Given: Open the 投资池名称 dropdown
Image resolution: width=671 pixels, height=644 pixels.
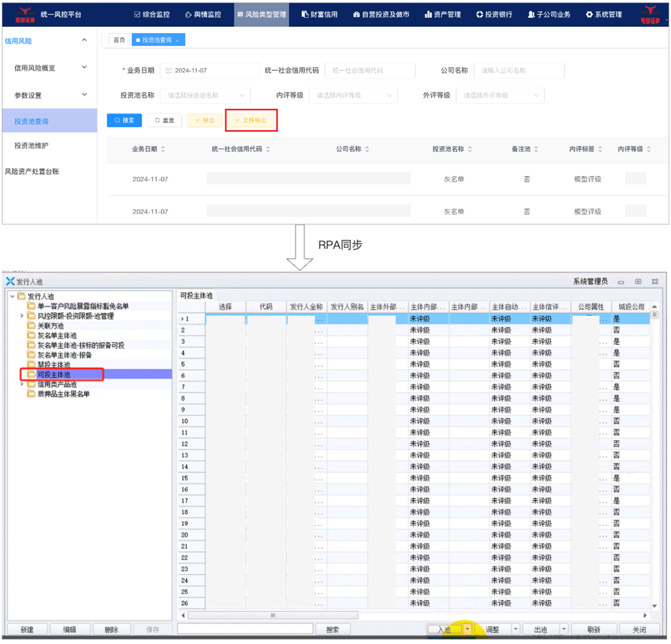Looking at the screenshot, I should (x=205, y=96).
